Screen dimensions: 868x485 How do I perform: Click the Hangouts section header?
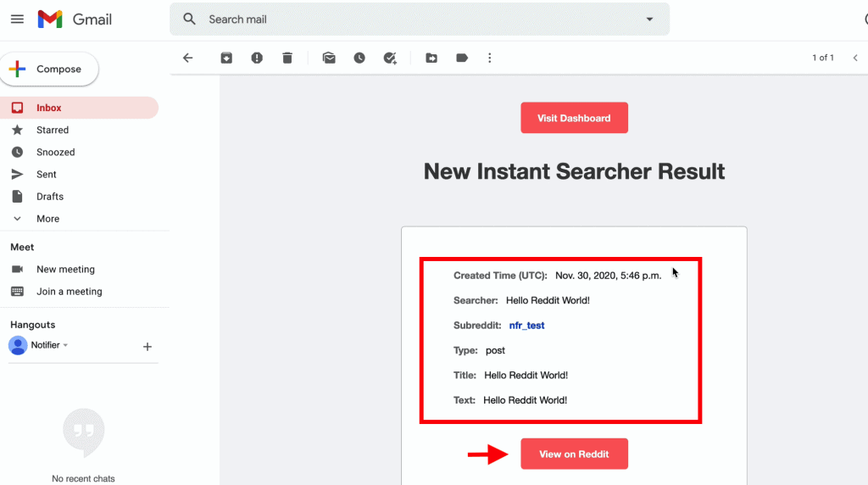33,325
